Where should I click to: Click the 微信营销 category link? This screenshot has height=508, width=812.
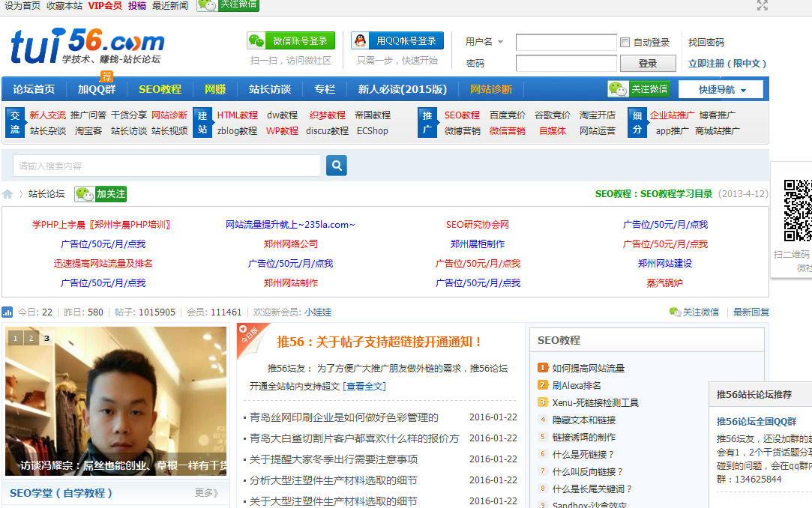pyautogui.click(x=508, y=130)
